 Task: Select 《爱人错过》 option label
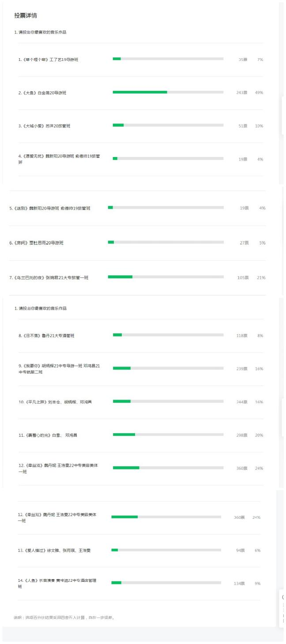coord(54,550)
